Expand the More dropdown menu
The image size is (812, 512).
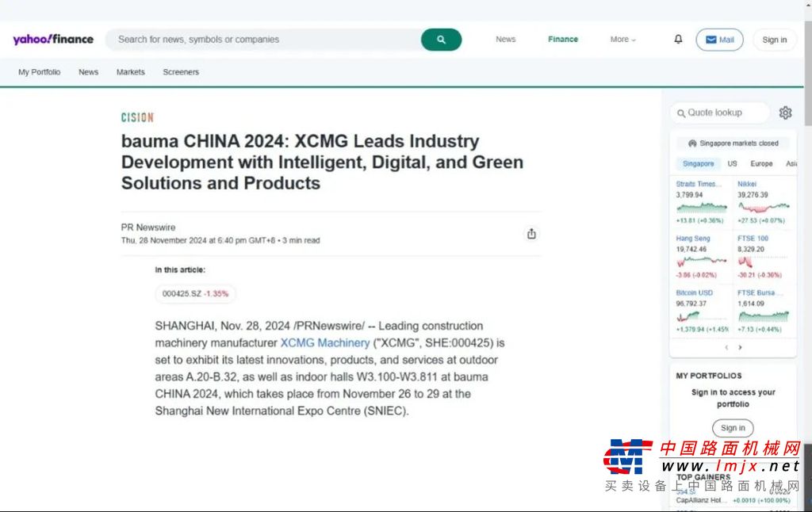(x=622, y=40)
